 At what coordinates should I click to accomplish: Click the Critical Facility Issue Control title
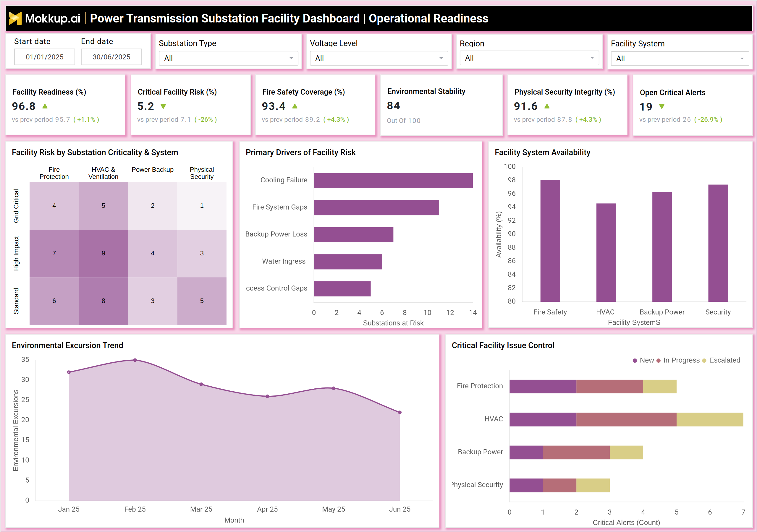(x=503, y=345)
